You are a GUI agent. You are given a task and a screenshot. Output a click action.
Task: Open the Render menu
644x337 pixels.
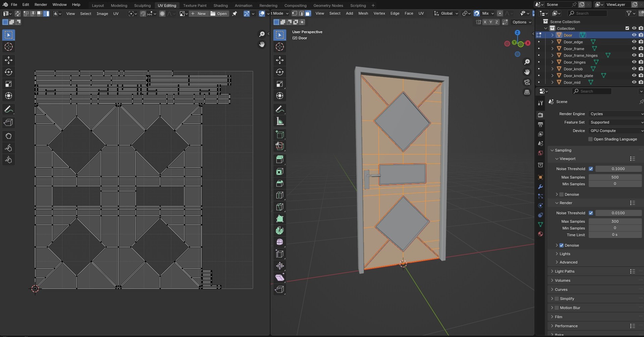click(x=41, y=5)
